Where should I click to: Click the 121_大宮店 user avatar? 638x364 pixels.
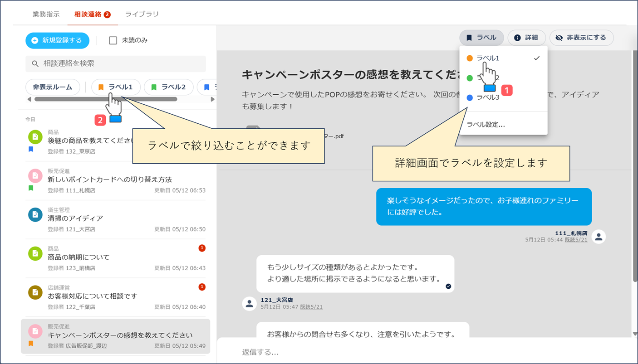[249, 304]
